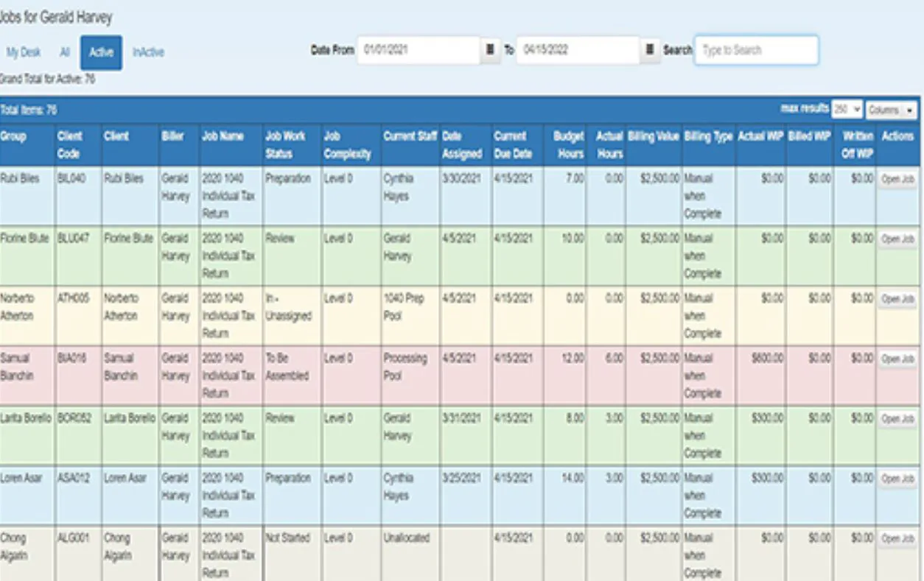Open Job for Florine Blute
Image resolution: width=924 pixels, height=581 pixels.
pos(897,239)
